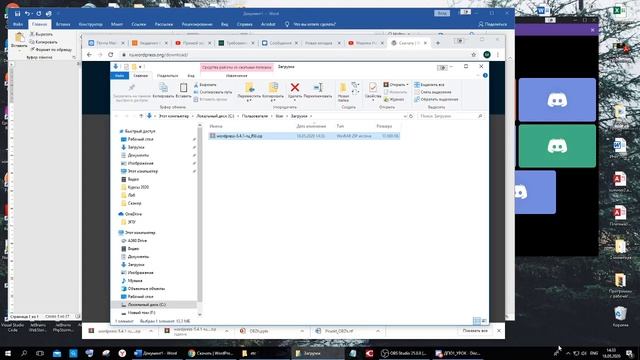Click the Вставить (Paste) clipboard icon in Explorer ribbon
Image resolution: width=640 pixels, height=360 pixels.
click(x=184, y=87)
